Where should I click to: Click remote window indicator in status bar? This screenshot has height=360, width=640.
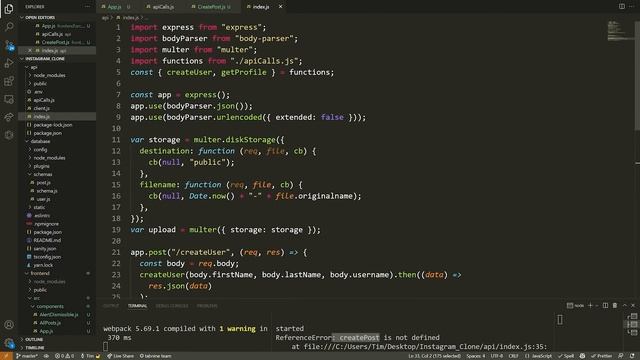tap(6, 356)
